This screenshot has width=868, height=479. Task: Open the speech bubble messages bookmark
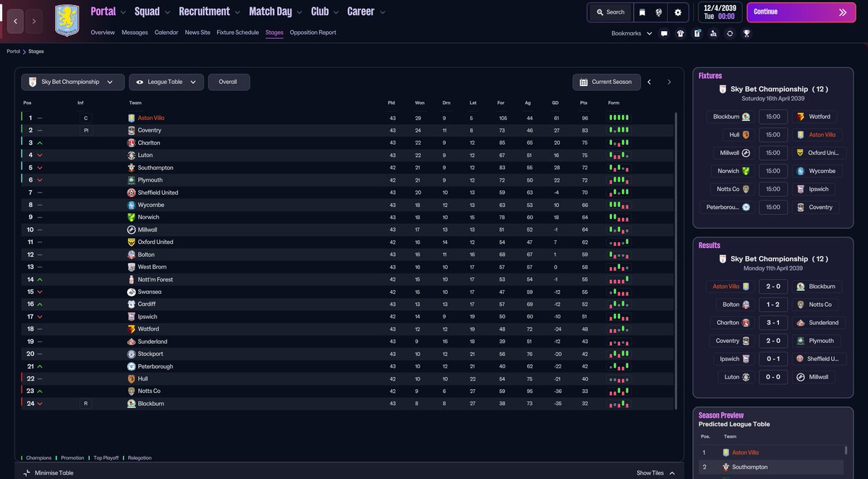tap(664, 33)
